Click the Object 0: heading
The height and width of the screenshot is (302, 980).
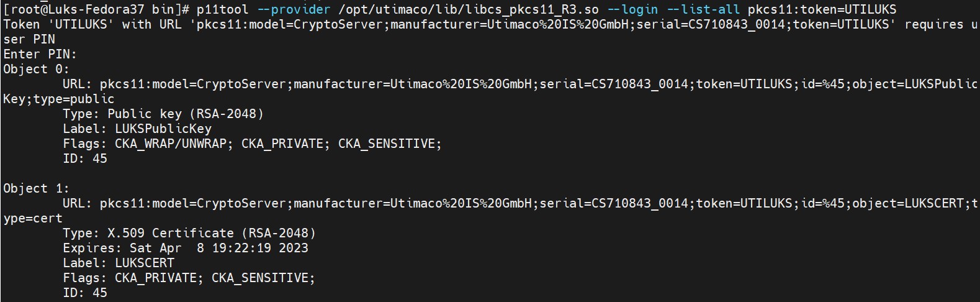37,69
